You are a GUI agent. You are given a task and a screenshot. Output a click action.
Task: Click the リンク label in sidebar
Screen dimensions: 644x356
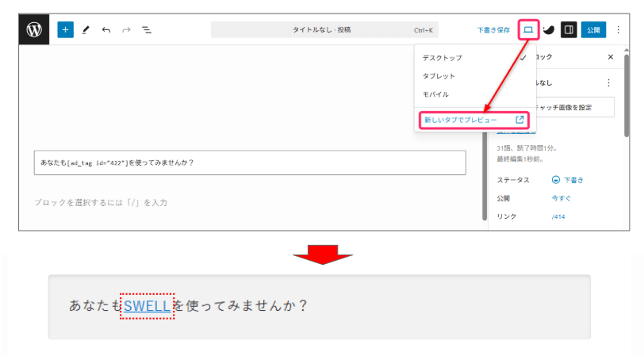507,216
